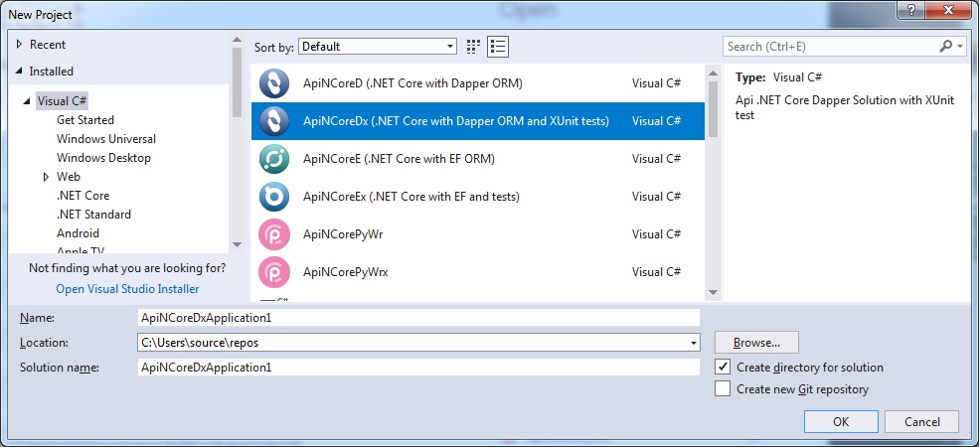This screenshot has height=447, width=980.
Task: Click the OK button
Action: pyautogui.click(x=841, y=421)
